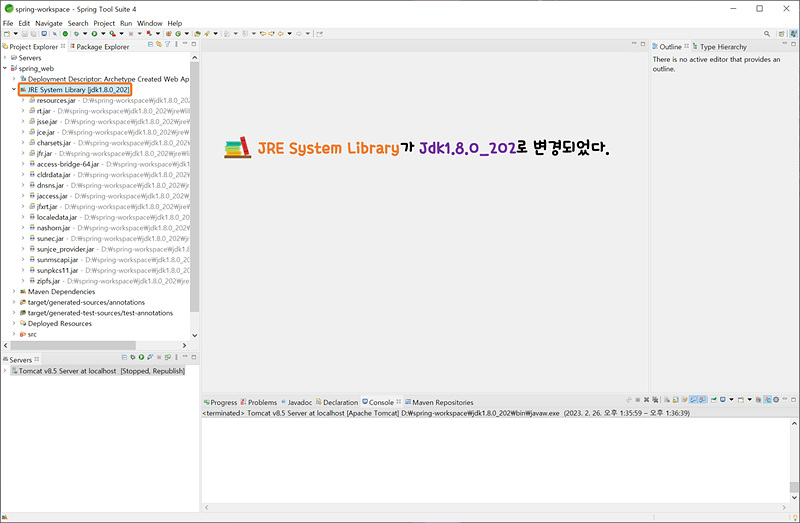Click the Open Perspective icon at top right
800x523 pixels.
pyautogui.click(x=782, y=34)
